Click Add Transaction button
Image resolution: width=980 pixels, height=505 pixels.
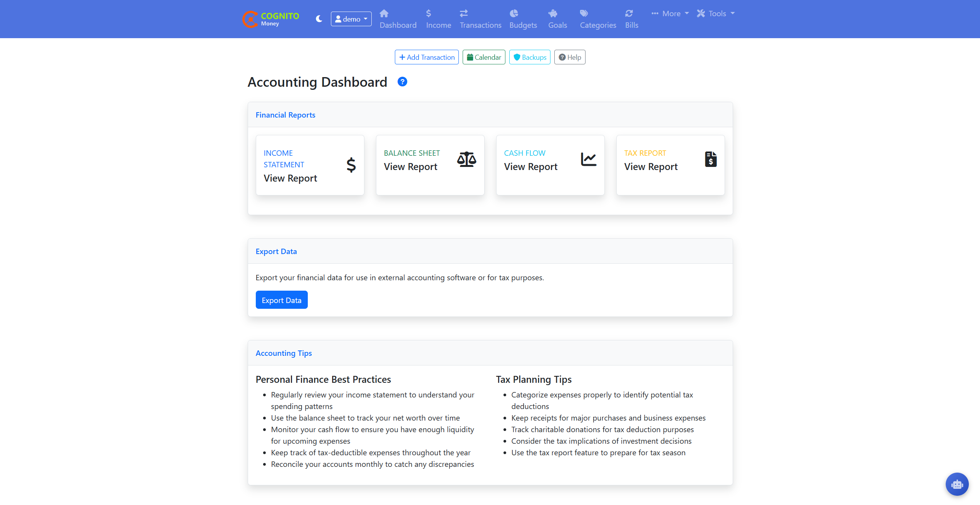click(426, 57)
